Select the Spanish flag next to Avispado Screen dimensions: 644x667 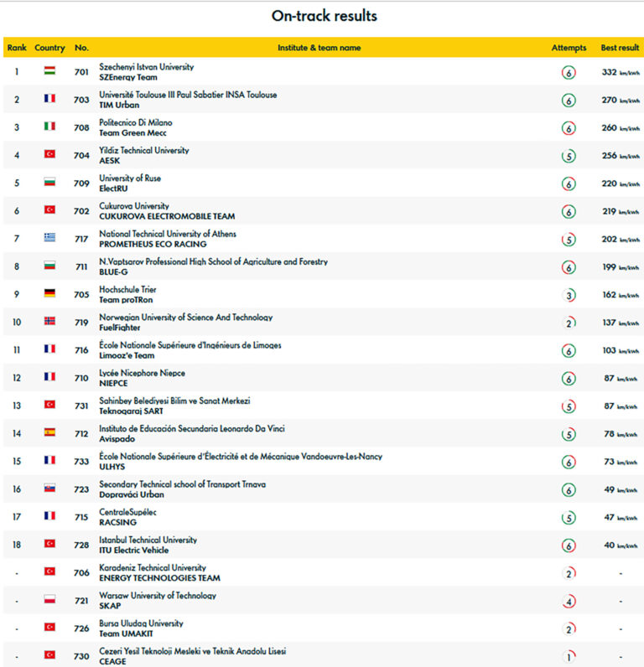click(49, 432)
